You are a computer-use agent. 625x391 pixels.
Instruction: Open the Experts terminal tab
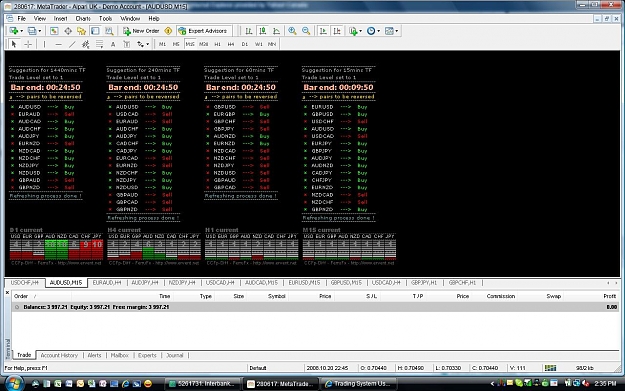(147, 355)
